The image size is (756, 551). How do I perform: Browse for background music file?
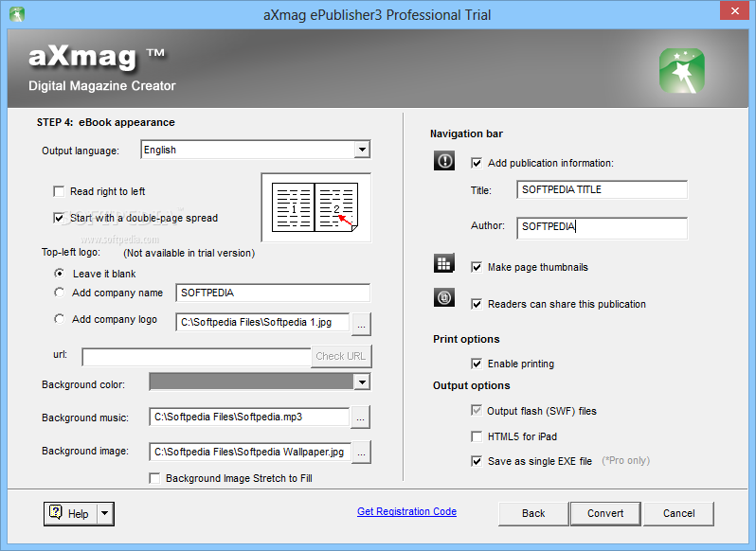point(360,418)
